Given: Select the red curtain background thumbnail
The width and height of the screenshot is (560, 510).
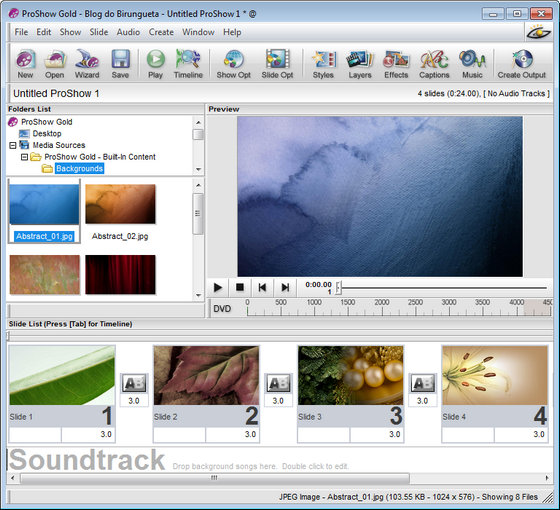Looking at the screenshot, I should tap(120, 275).
